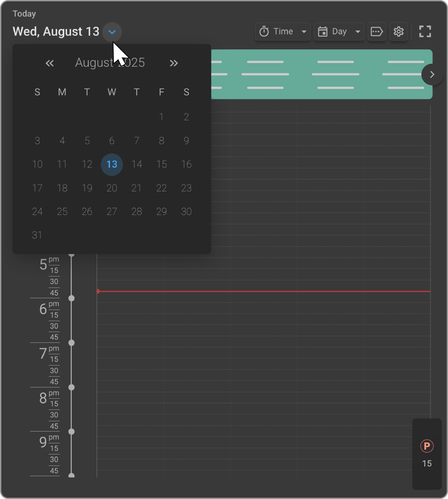Select August 20 in the date picker
Image resolution: width=448 pixels, height=499 pixels.
click(112, 188)
